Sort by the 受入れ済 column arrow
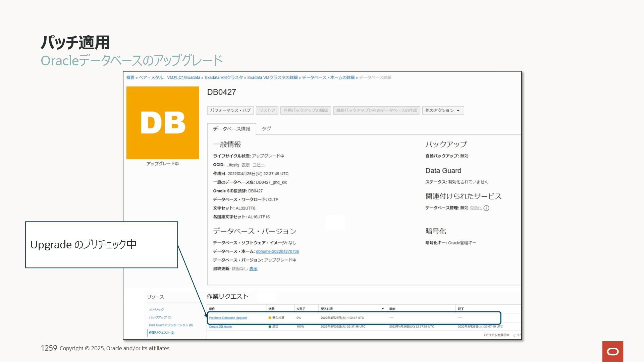 point(382,309)
